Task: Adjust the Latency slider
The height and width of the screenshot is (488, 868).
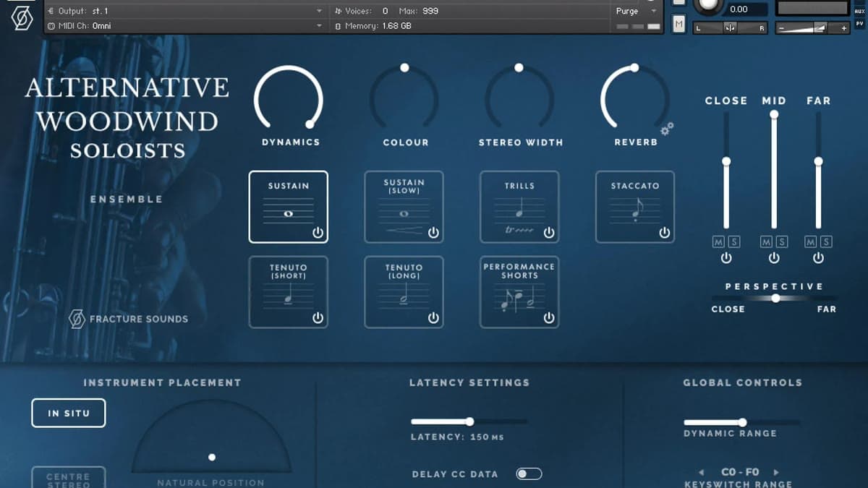Action: point(469,421)
